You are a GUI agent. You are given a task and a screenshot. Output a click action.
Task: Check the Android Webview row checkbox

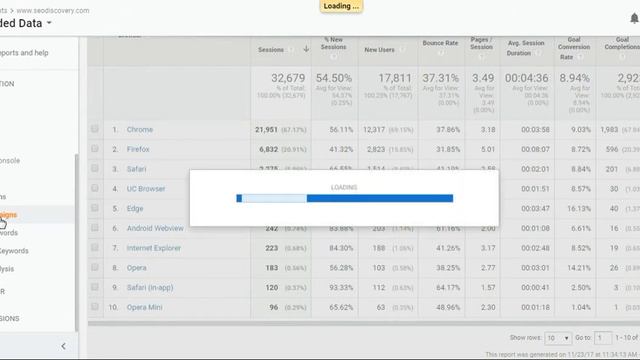tap(95, 227)
